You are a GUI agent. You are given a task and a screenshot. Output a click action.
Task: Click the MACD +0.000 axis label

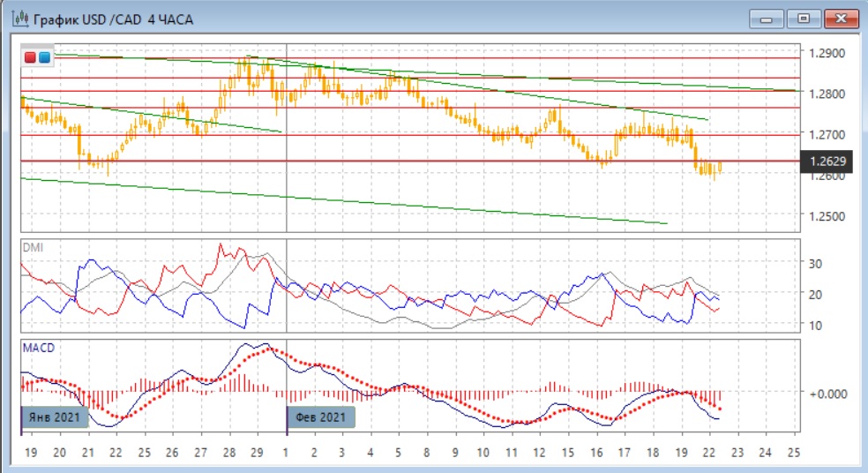[x=828, y=394]
